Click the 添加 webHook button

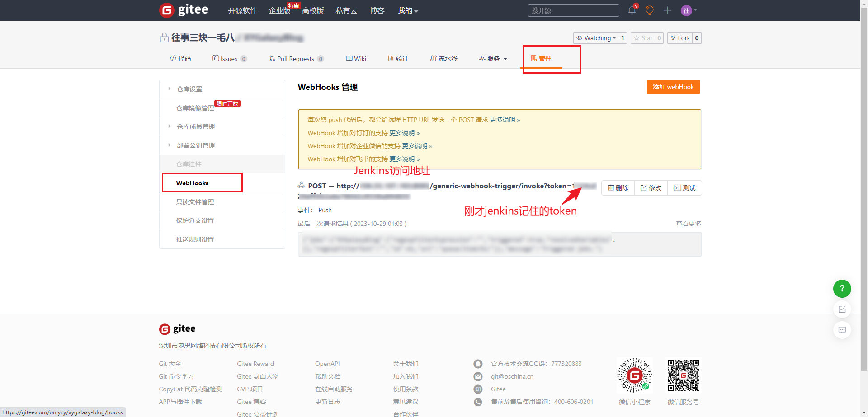tap(673, 87)
